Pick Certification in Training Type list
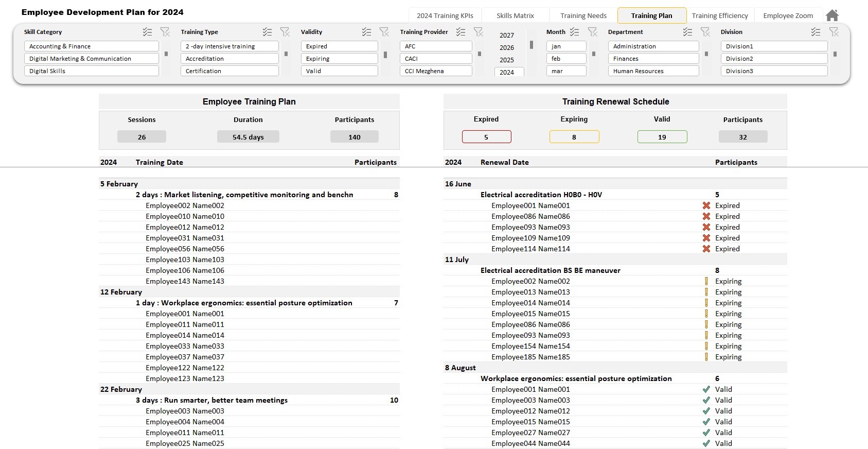 click(x=229, y=71)
